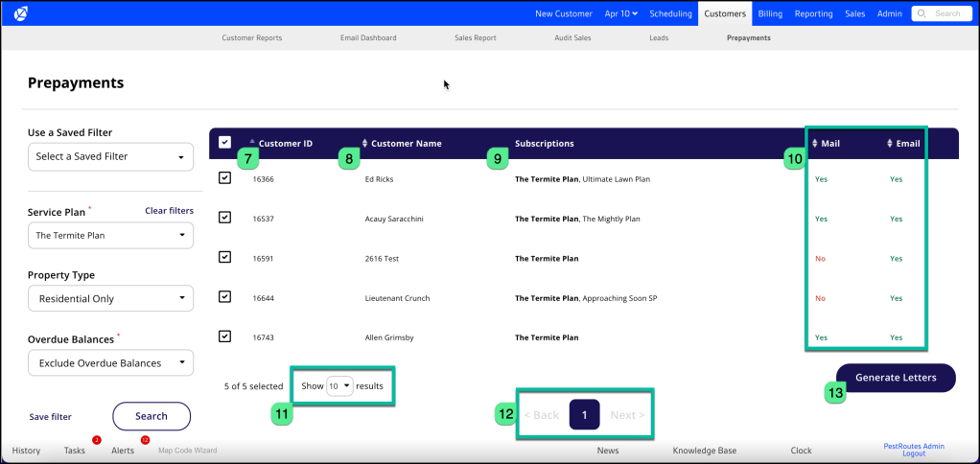Open the Overdue Balances dropdown
Image resolution: width=980 pixels, height=464 pixels.
(110, 363)
